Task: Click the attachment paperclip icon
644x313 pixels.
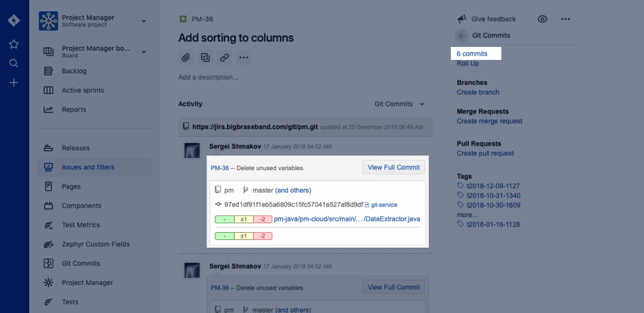Action: point(186,57)
